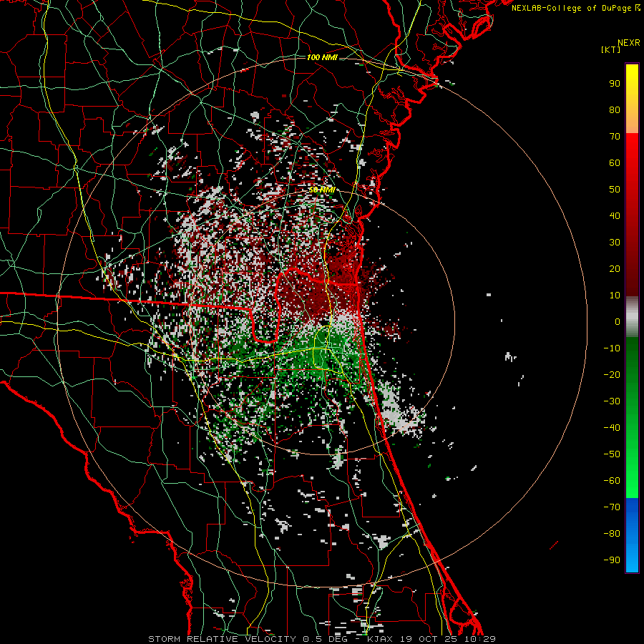Click the 10:29 timestamp in the caption
644x644 pixels.
[480, 639]
